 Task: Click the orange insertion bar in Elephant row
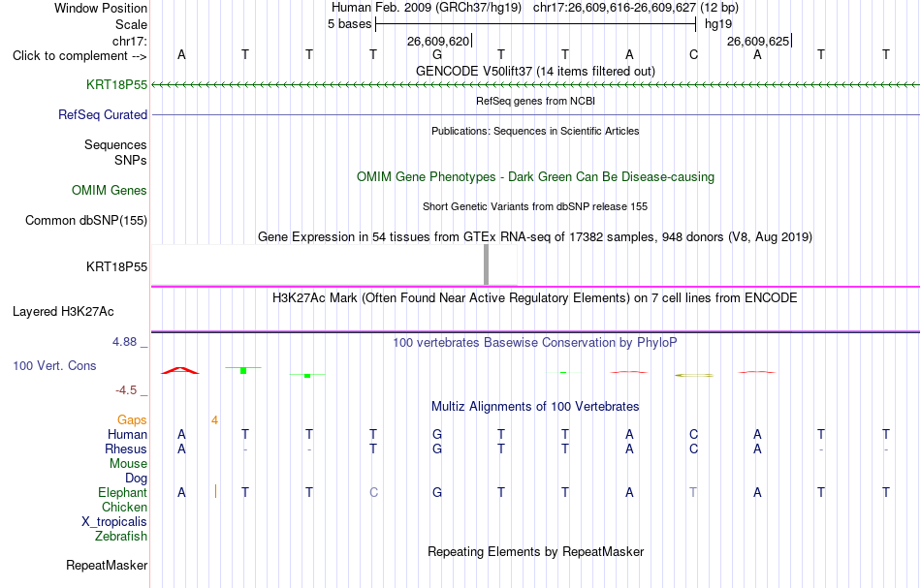click(x=215, y=491)
